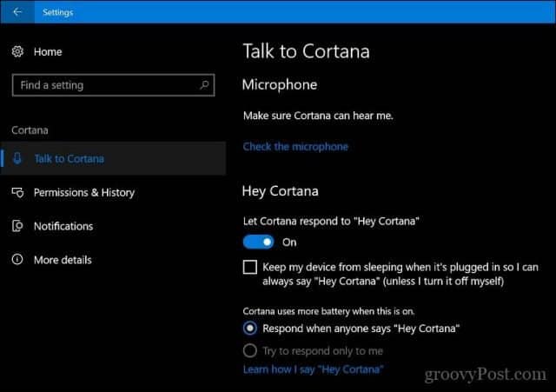This screenshot has width=556, height=392.
Task: Click the Notifications icon in sidebar
Action: (17, 226)
